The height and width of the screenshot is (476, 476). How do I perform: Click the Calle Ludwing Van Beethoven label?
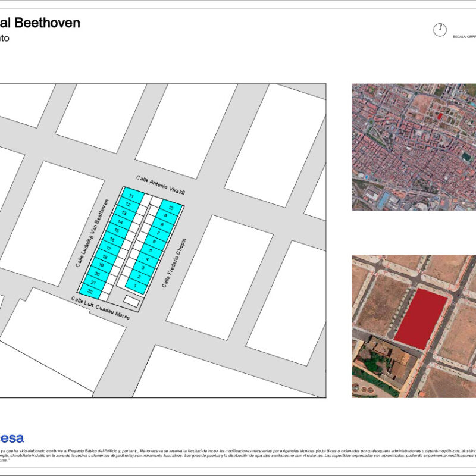(92, 233)
